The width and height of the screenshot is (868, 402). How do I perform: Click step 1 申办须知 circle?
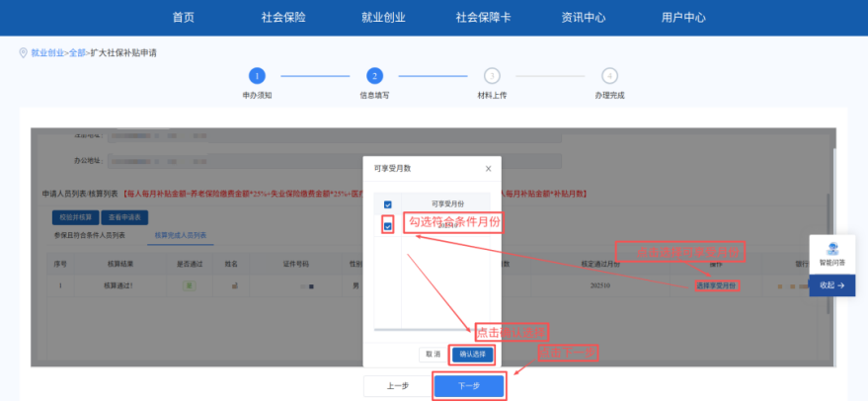(x=257, y=76)
